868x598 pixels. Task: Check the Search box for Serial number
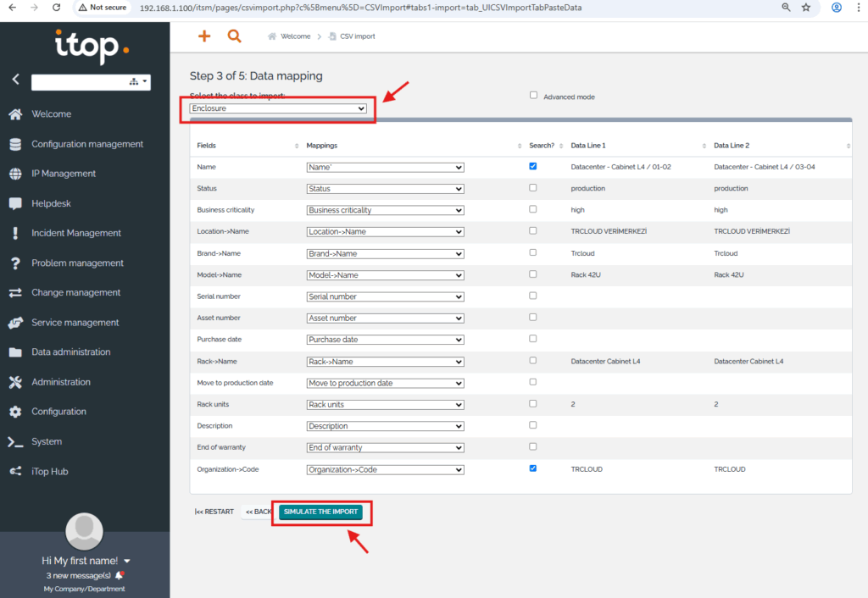533,296
